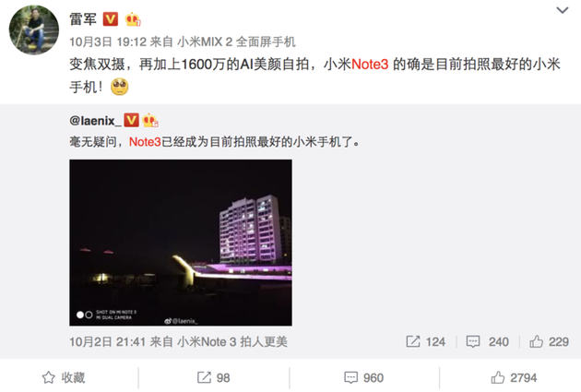Image resolution: width=581 pixels, height=392 pixels.
Task: Open the Note3 link in the reposted text
Action: click(x=145, y=142)
